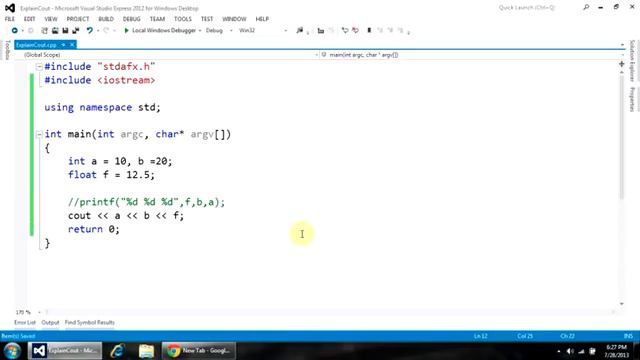Screen dimensions: 640x360
Task: Click the Find in Files toolbar icon
Action: click(300, 31)
